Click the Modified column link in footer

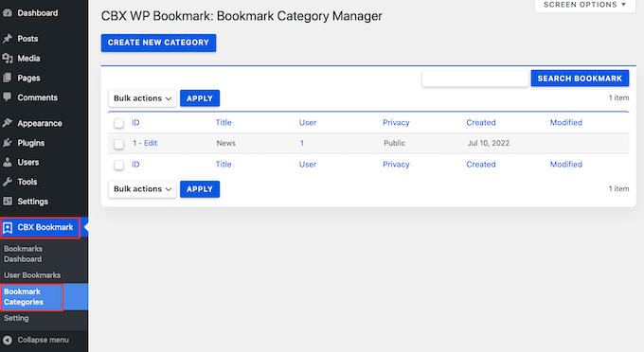[566, 165]
